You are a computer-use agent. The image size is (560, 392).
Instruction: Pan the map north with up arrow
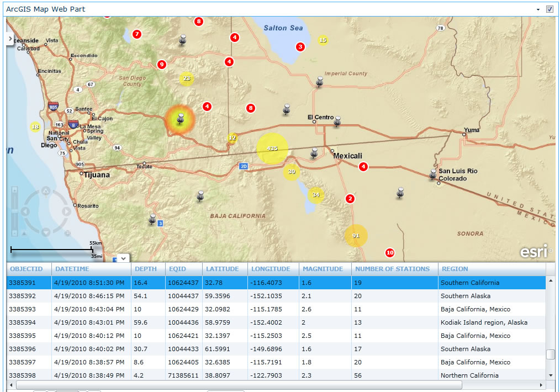pos(46,192)
